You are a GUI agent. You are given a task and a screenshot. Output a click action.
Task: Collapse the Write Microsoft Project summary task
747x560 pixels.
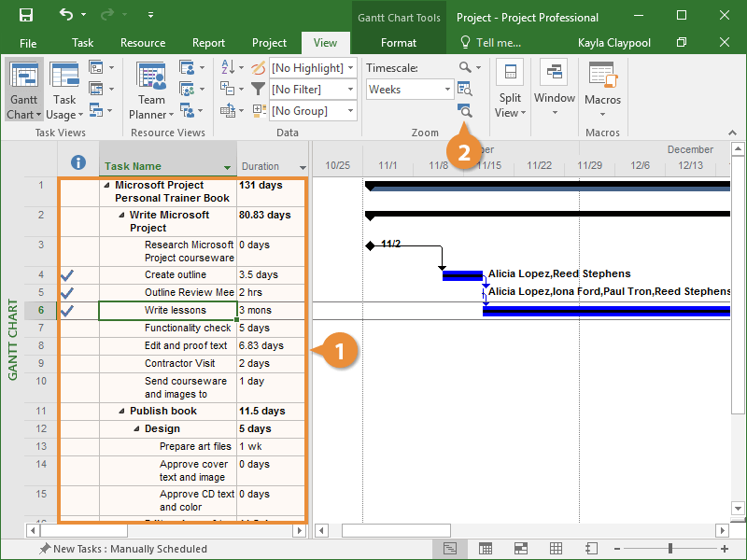tap(121, 216)
